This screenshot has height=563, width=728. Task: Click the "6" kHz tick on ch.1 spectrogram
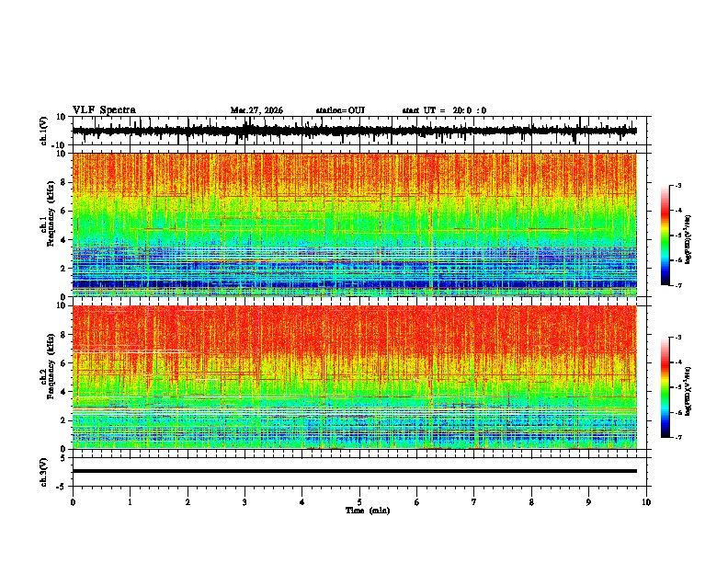point(64,211)
